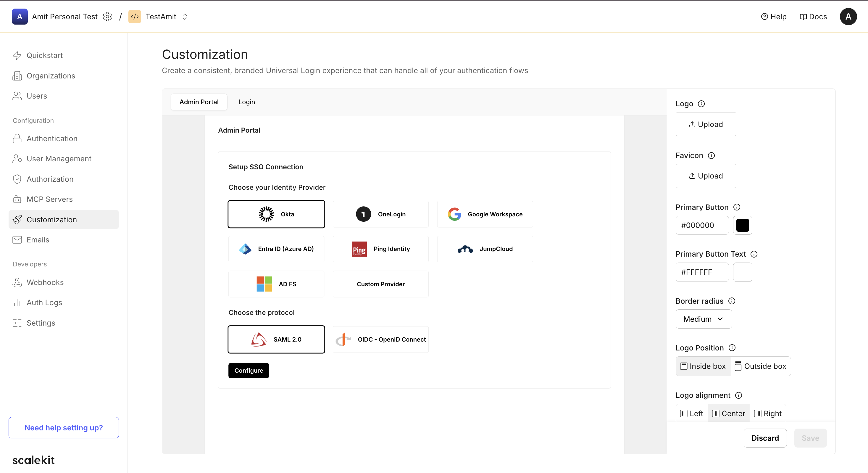Click the Emails envelope icon

tap(17, 240)
